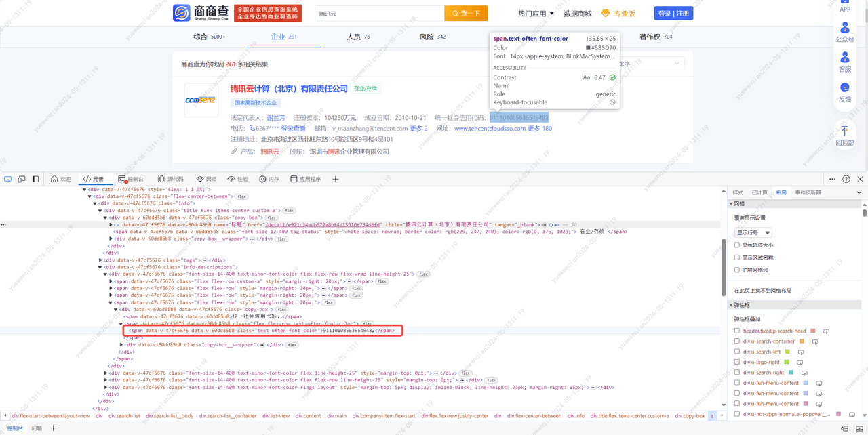
Task: Tick the header.fixed.p-search-head flex overlay checkbox
Action: pos(737,331)
